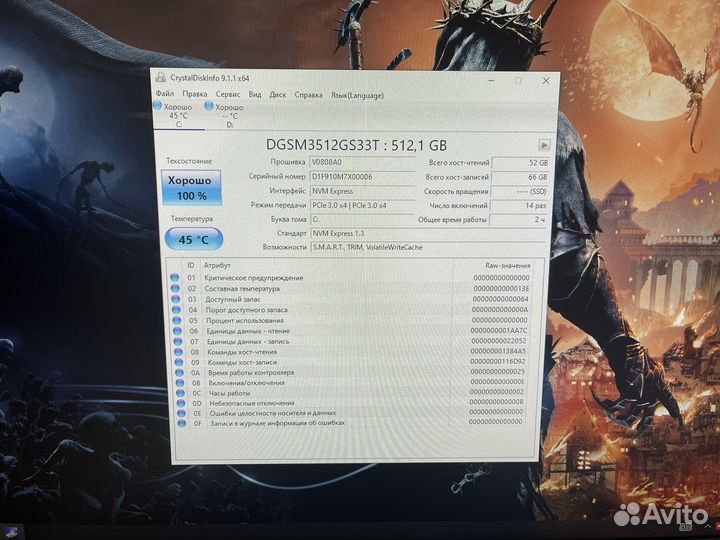This screenshot has height=540, width=720.
Task: Select the Составная температура attribute text
Action: pyautogui.click(x=242, y=289)
